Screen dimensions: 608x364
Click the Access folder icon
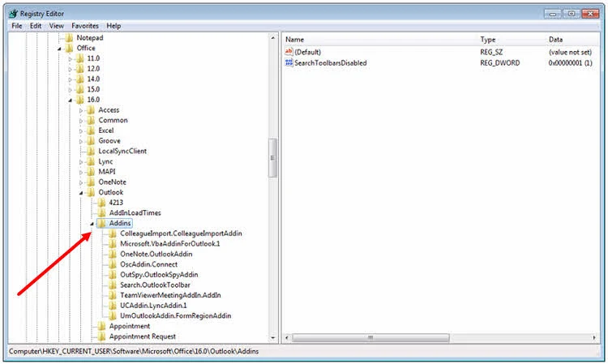[x=91, y=110]
